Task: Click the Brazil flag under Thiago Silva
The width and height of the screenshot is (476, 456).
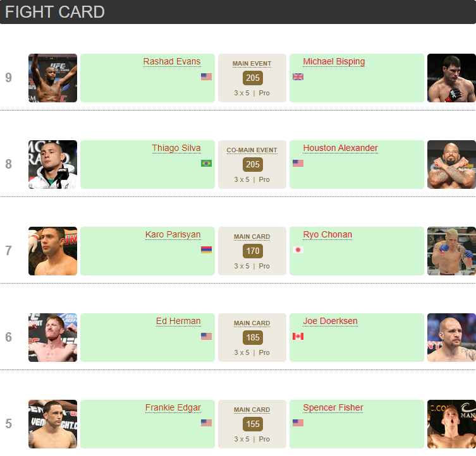Action: (206, 163)
